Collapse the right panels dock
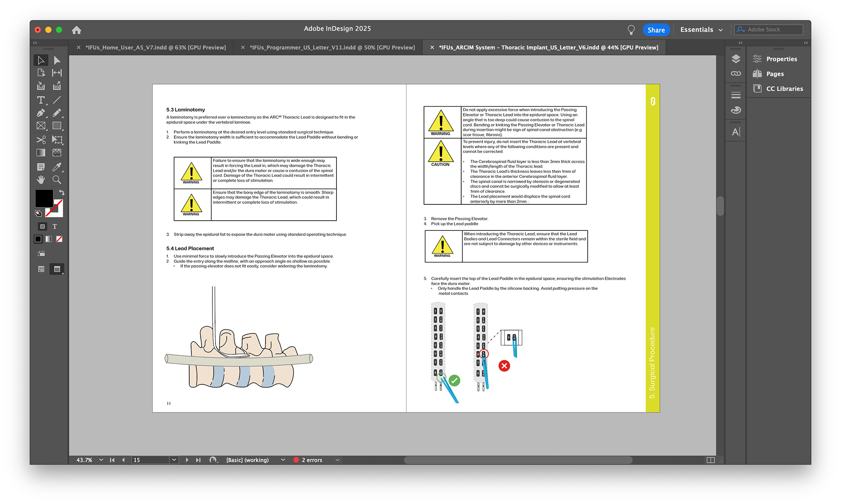 806,42
